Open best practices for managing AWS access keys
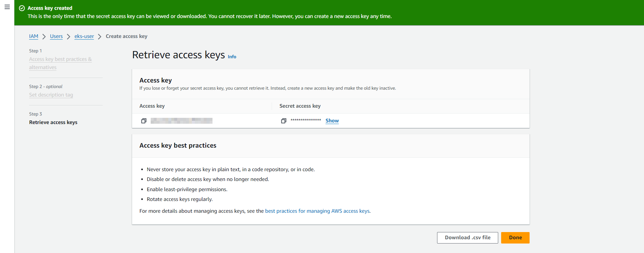Viewport: 644px width, 253px height. tap(317, 211)
